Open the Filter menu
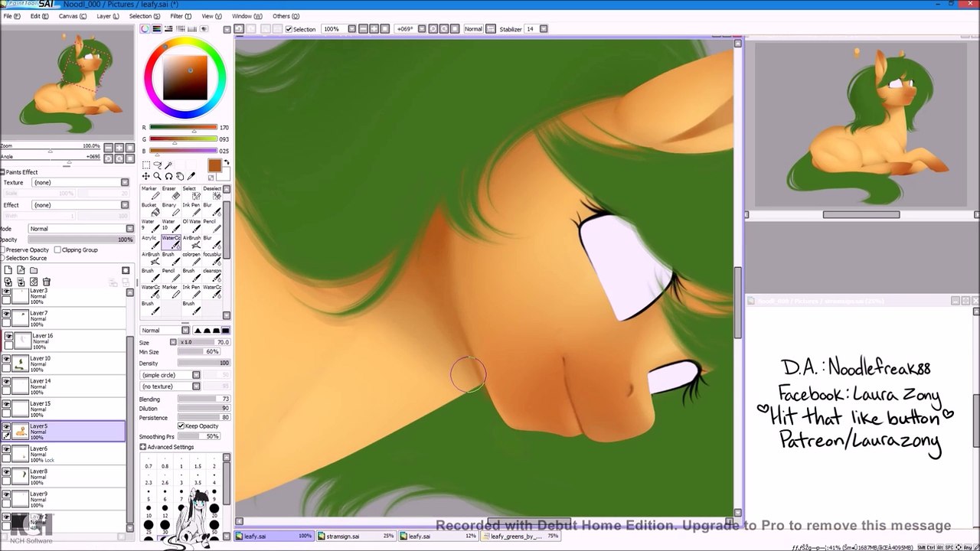 click(181, 16)
